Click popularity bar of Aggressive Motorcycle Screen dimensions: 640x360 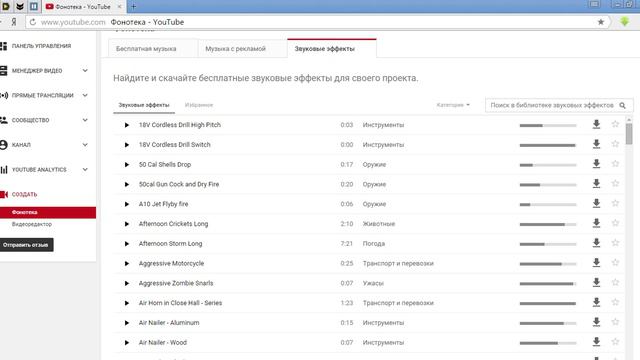pyautogui.click(x=548, y=264)
